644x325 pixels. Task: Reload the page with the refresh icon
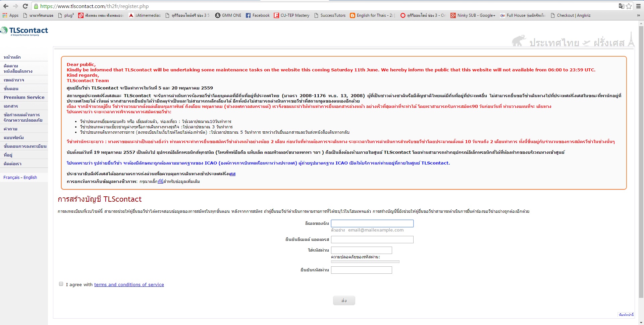pyautogui.click(x=25, y=6)
